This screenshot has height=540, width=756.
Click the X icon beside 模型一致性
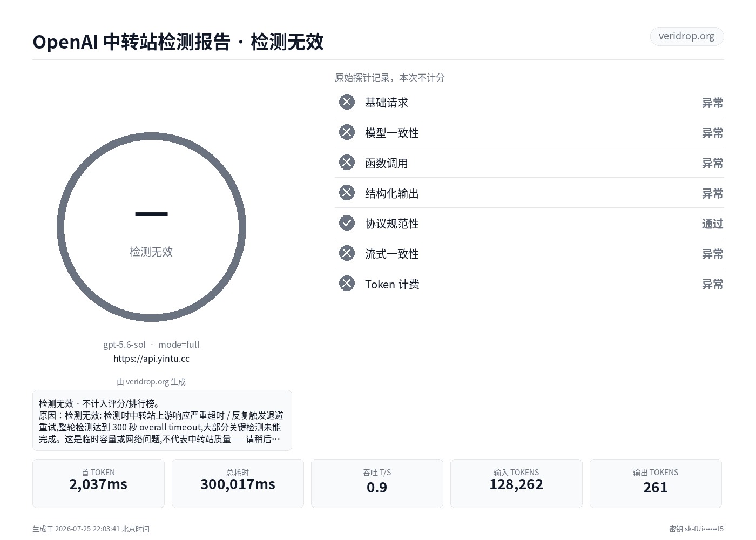347,132
